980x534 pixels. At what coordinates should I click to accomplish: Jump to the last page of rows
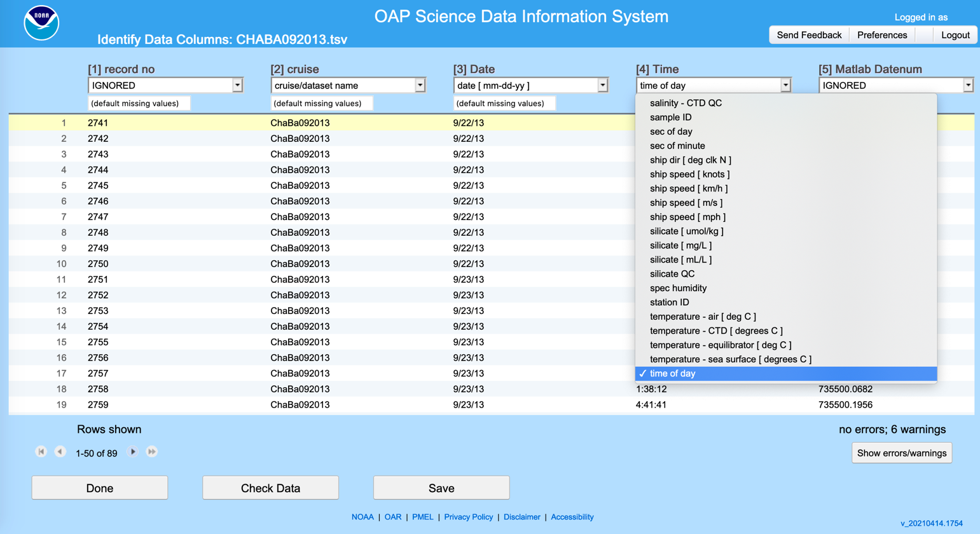[x=152, y=452]
